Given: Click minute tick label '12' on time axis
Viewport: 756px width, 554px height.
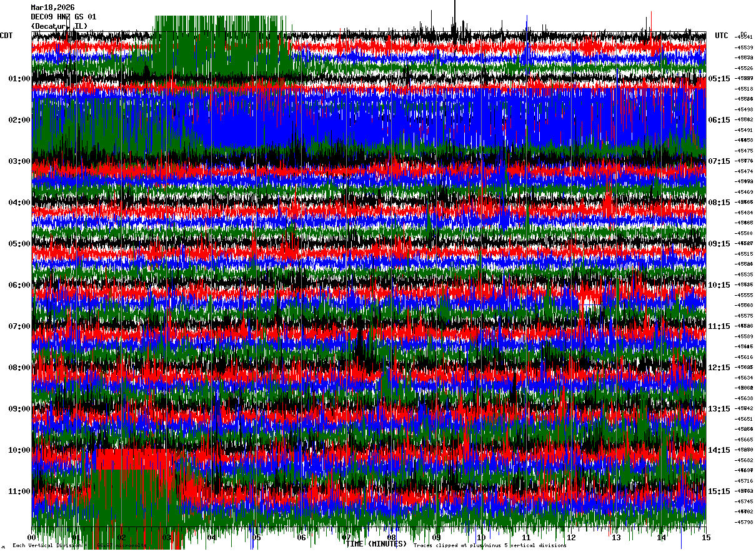Looking at the screenshot, I should (x=571, y=538).
